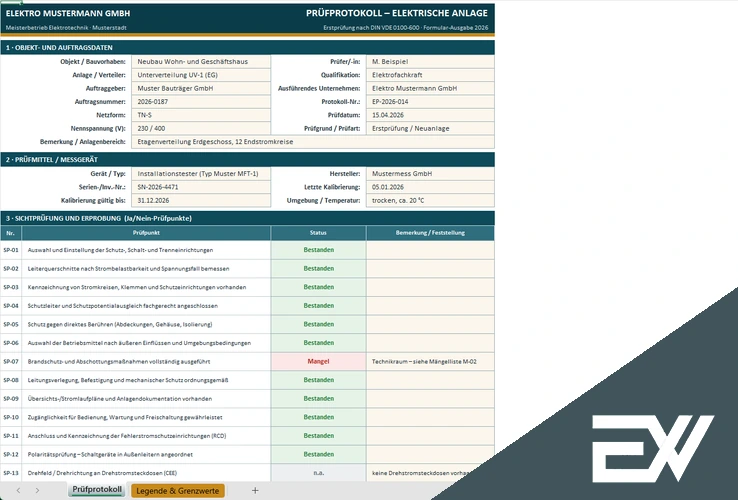Click the 'Bemerkung / Feststellung' column header

pos(430,233)
